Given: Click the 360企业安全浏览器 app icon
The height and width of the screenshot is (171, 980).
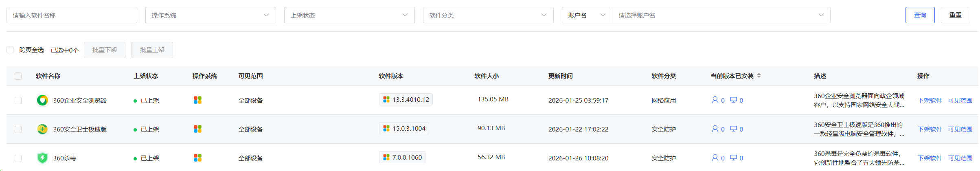Looking at the screenshot, I should [42, 100].
